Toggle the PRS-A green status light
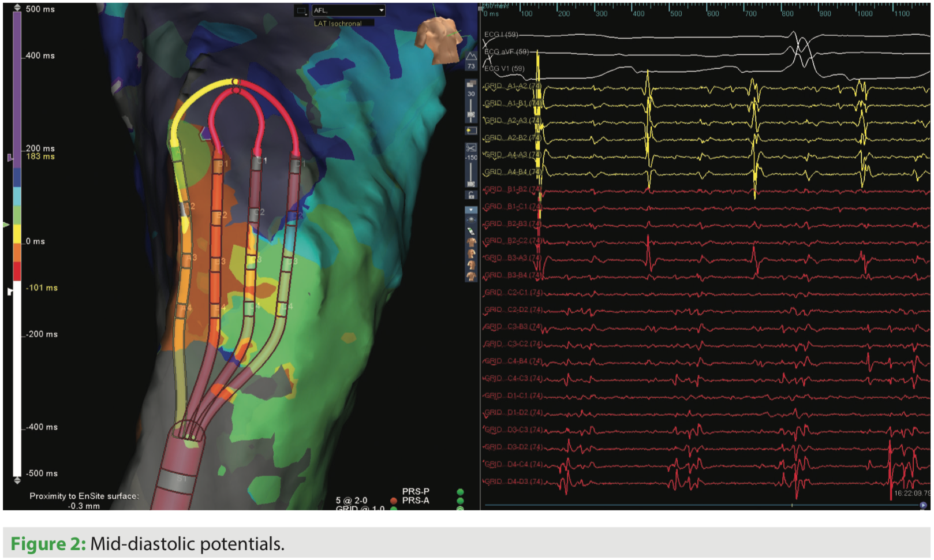Viewport: 934px width, 560px height. tap(461, 501)
